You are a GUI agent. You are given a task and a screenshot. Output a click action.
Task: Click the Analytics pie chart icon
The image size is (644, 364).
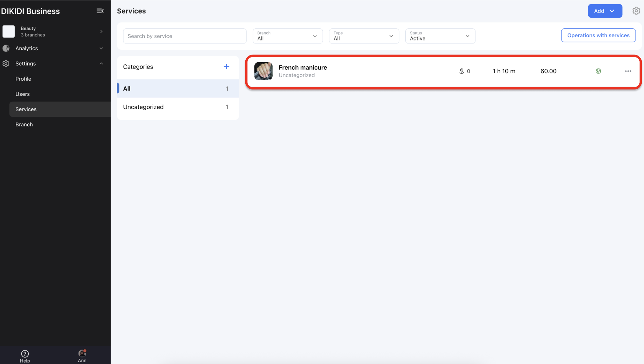click(x=6, y=48)
